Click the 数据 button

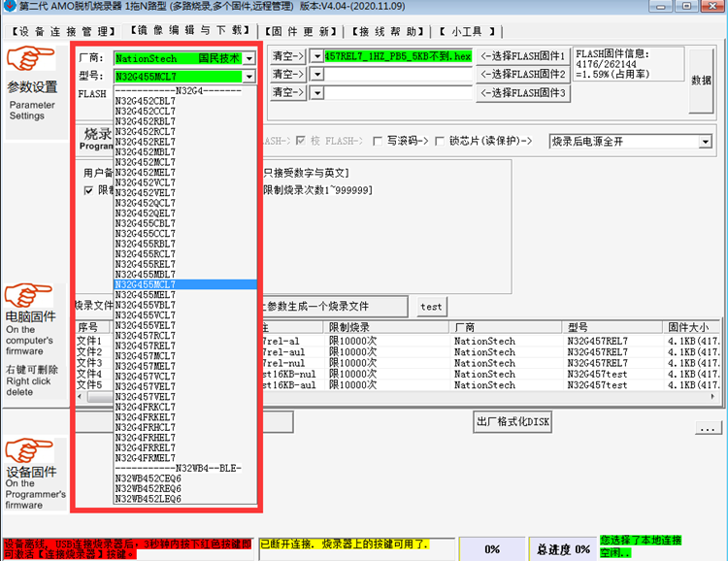(701, 81)
